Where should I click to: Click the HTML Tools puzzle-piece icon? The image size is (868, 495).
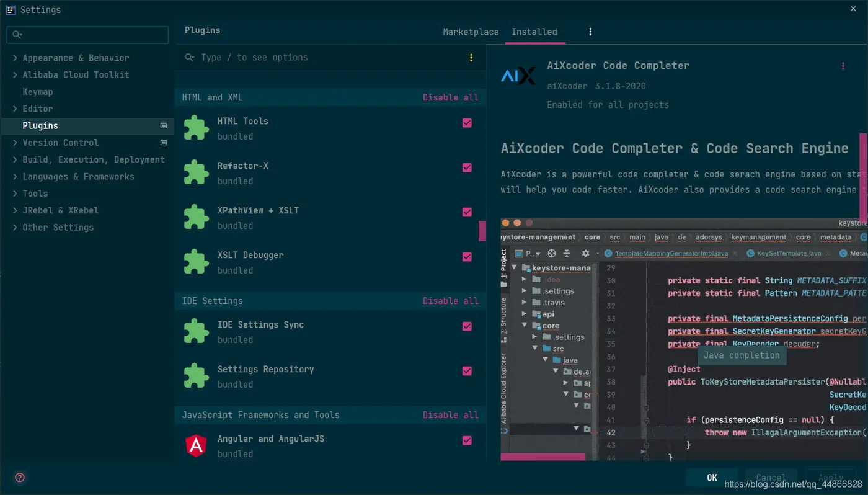[x=196, y=128]
